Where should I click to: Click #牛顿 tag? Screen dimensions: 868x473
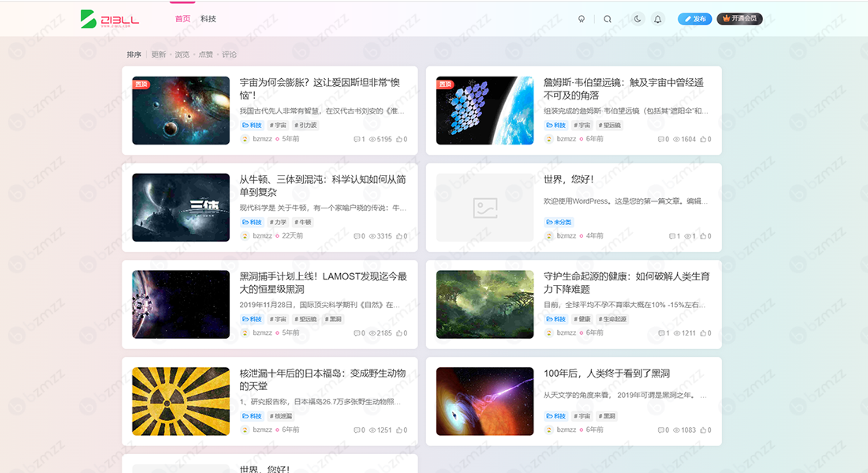pyautogui.click(x=303, y=222)
